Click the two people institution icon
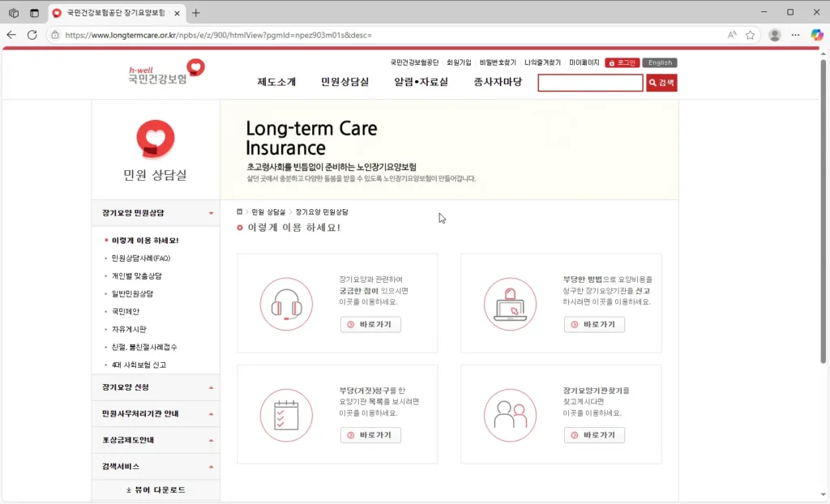Viewport: 830px width, 504px height. coord(511,415)
